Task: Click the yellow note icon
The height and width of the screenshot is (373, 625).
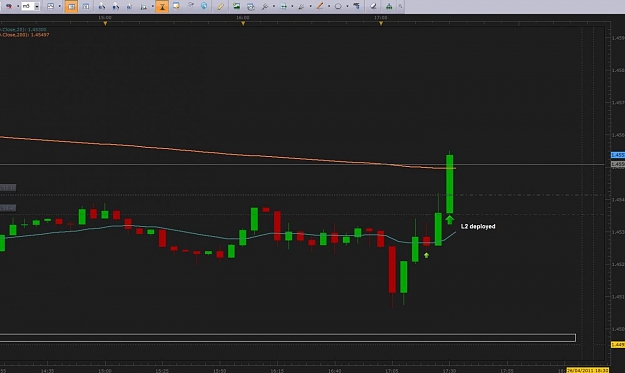Action: 176,6
